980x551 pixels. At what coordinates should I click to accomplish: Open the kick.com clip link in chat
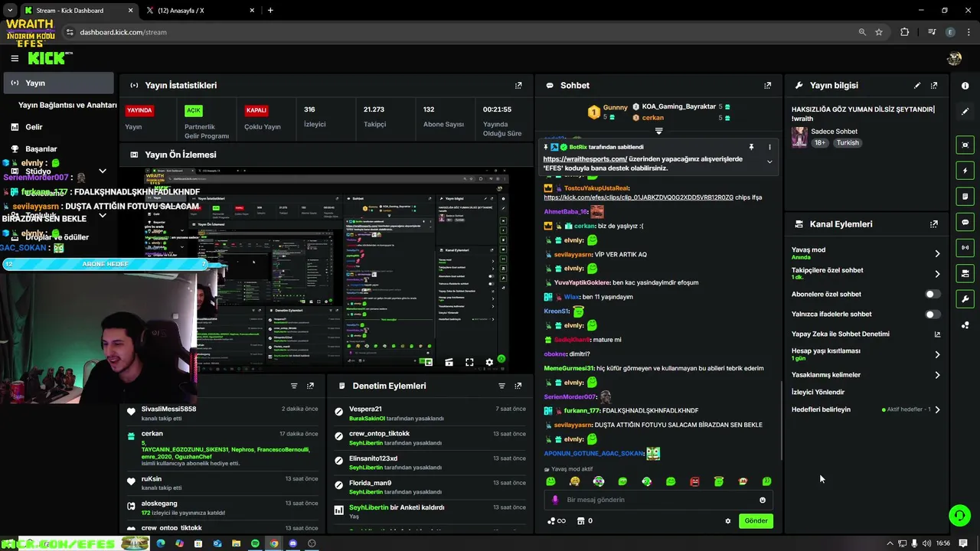[x=639, y=197]
